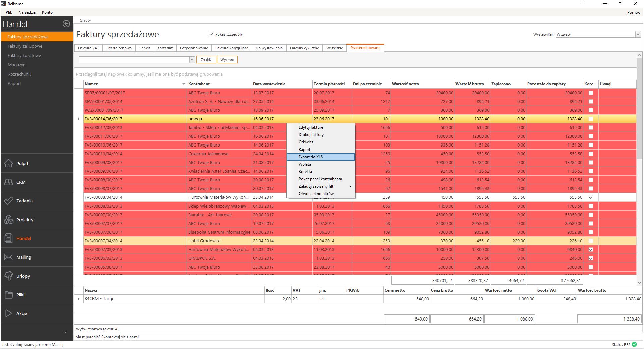Open the Urlopy palm tree icon
The height and width of the screenshot is (349, 644).
point(9,276)
